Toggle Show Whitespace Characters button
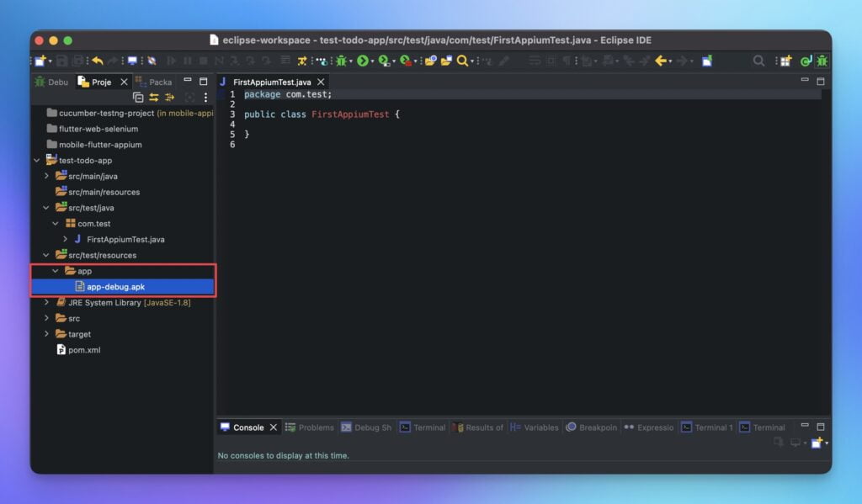 click(567, 61)
